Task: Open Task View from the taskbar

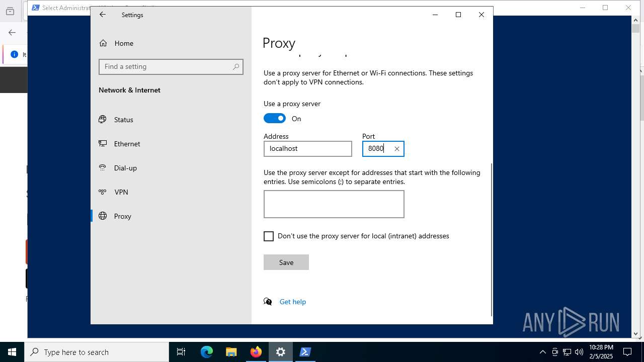Action: (181, 352)
